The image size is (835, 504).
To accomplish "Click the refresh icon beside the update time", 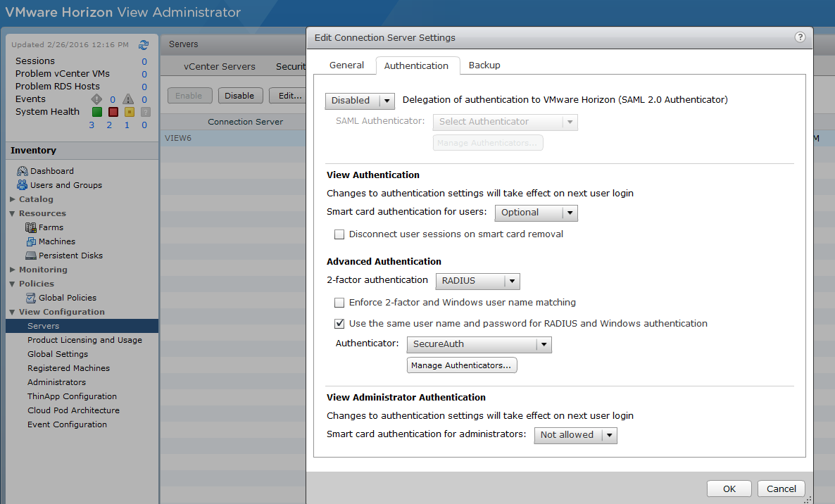I will click(144, 44).
